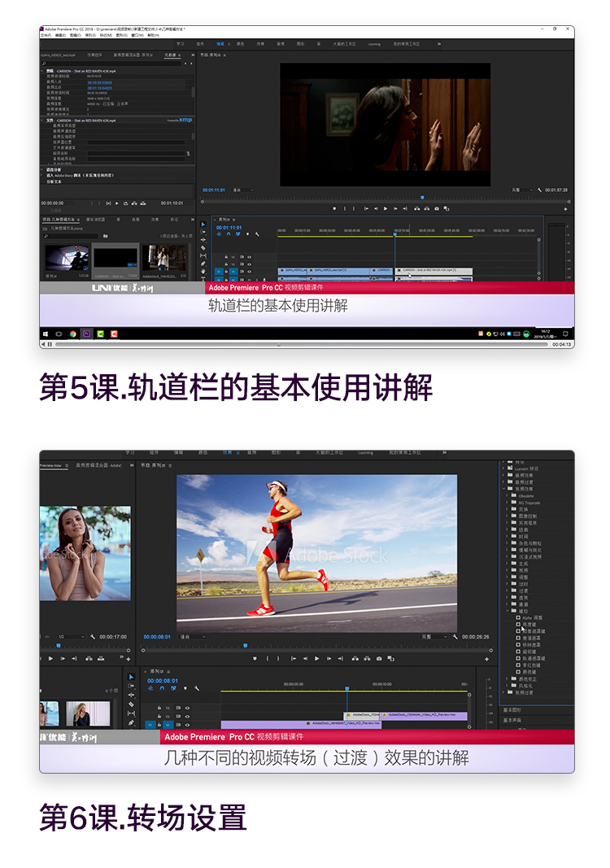Step forward one frame, lesson 6 monitor
Screen dimensions: 610x868
(329, 659)
